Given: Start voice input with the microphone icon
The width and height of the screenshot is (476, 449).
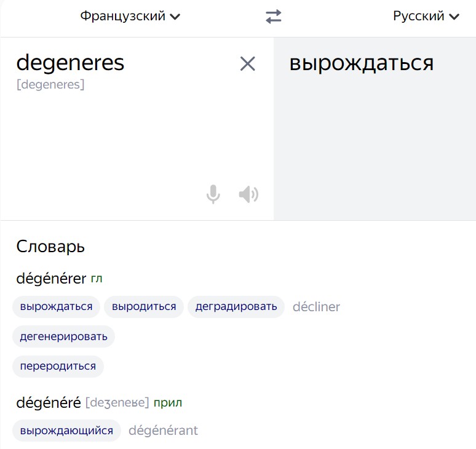Looking at the screenshot, I should pyautogui.click(x=213, y=194).
